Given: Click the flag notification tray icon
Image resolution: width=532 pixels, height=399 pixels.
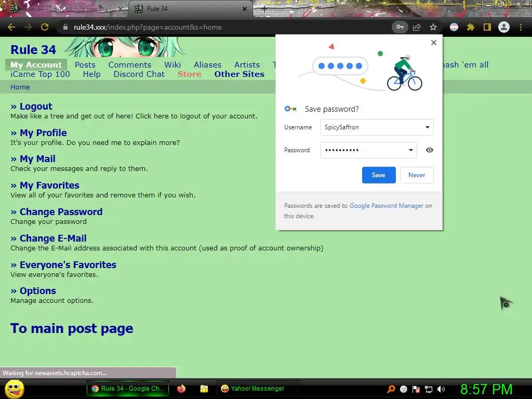Looking at the screenshot, I should point(416,389).
